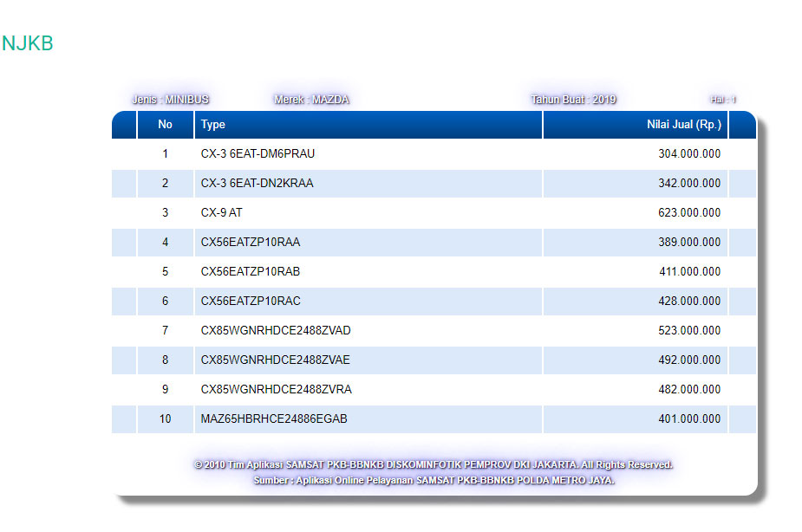The image size is (802, 532).
Task: Click the value 342.000.000
Action: coord(689,184)
